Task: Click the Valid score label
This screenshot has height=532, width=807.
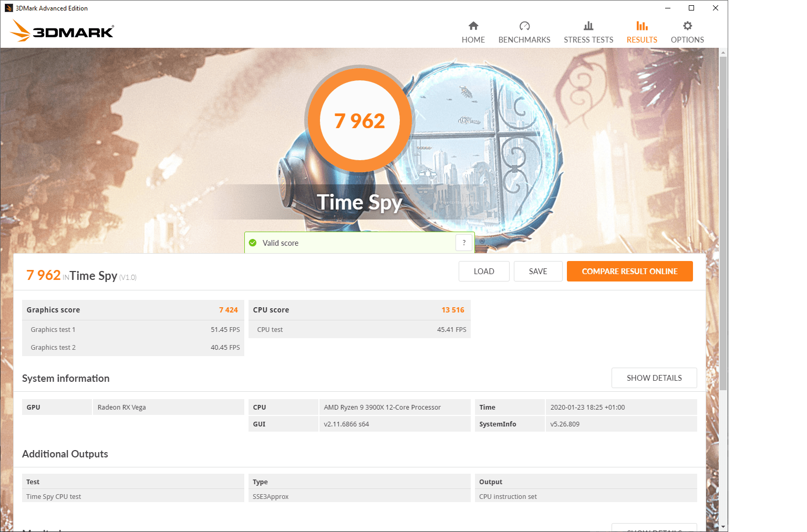Action: tap(281, 243)
